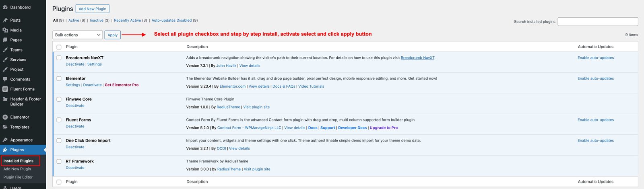Click the Services pin icon
The width and height of the screenshot is (644, 189).
pyautogui.click(x=5, y=60)
